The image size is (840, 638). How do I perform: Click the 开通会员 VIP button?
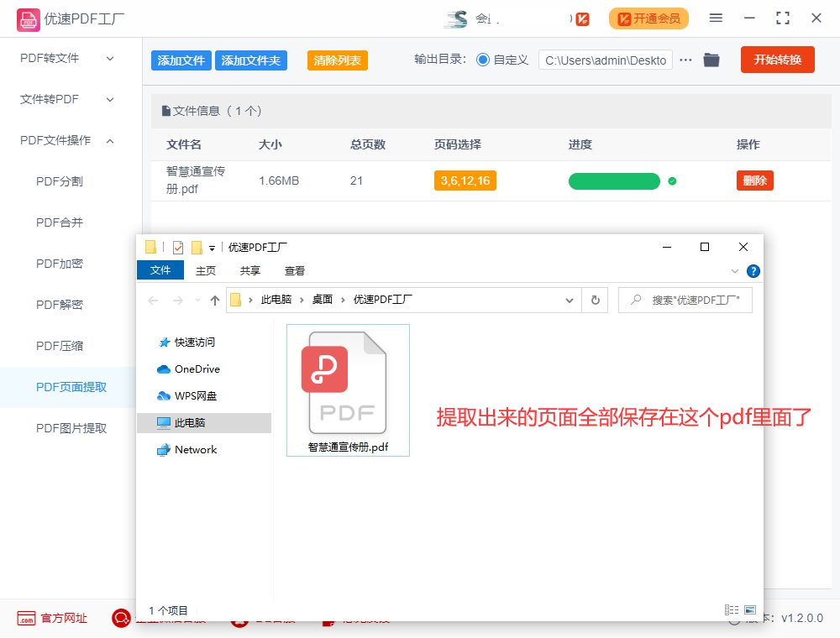click(x=648, y=18)
